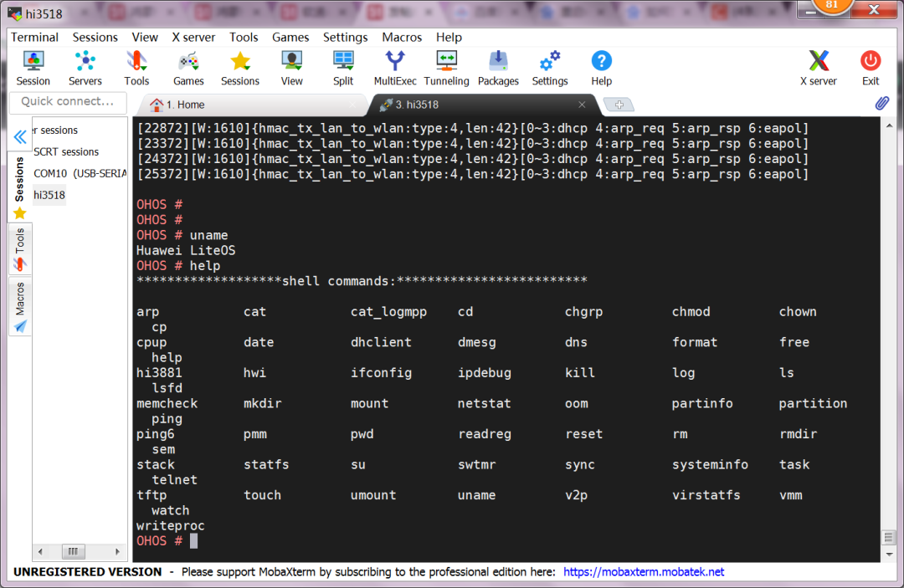Open the Packages toolbar icon
Viewport: 904px width, 588px height.
point(498,68)
